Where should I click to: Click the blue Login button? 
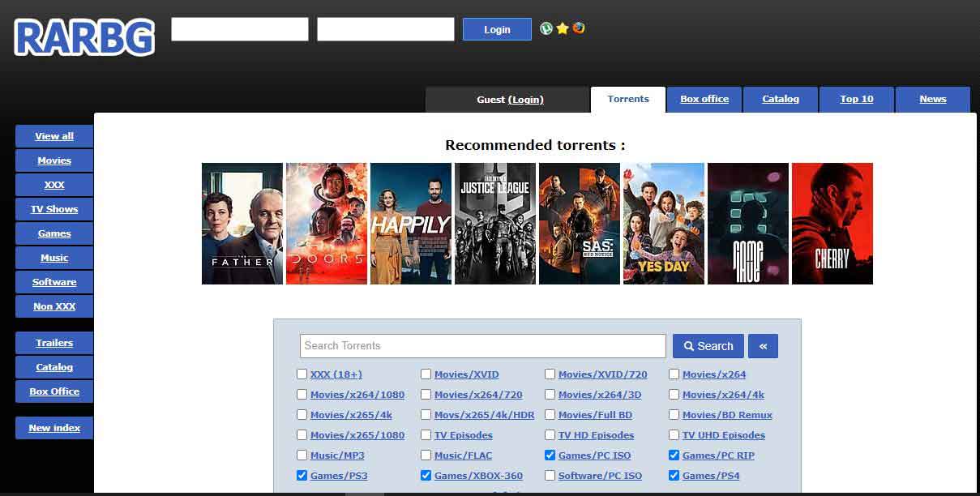(497, 29)
